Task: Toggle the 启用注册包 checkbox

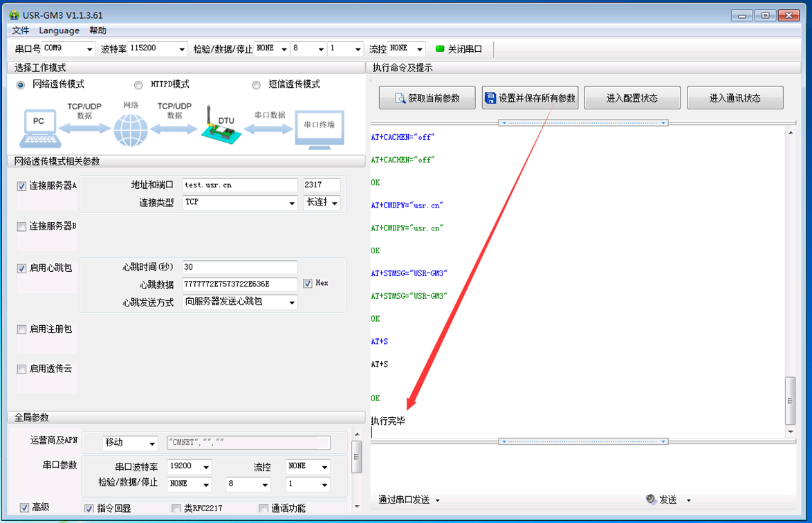Action: (21, 329)
